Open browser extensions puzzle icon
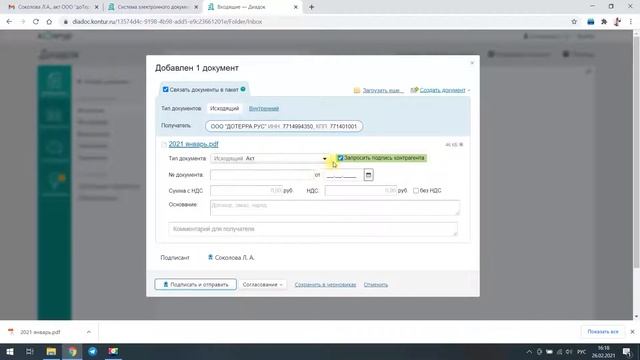The image size is (640, 360). [604, 22]
